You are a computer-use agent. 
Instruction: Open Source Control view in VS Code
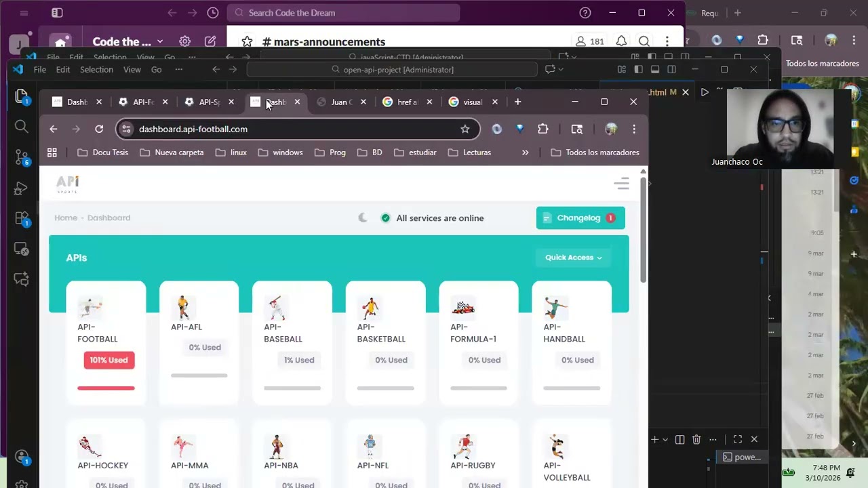21,157
